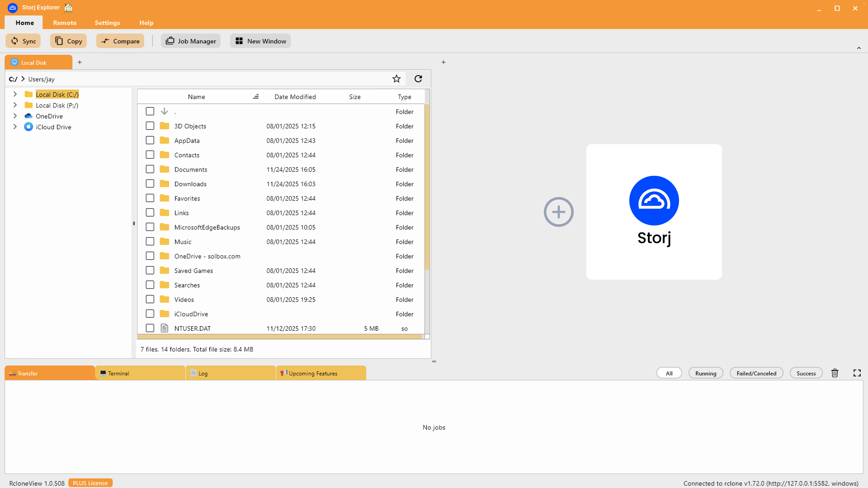
Task: Launch a New Window
Action: pos(260,41)
